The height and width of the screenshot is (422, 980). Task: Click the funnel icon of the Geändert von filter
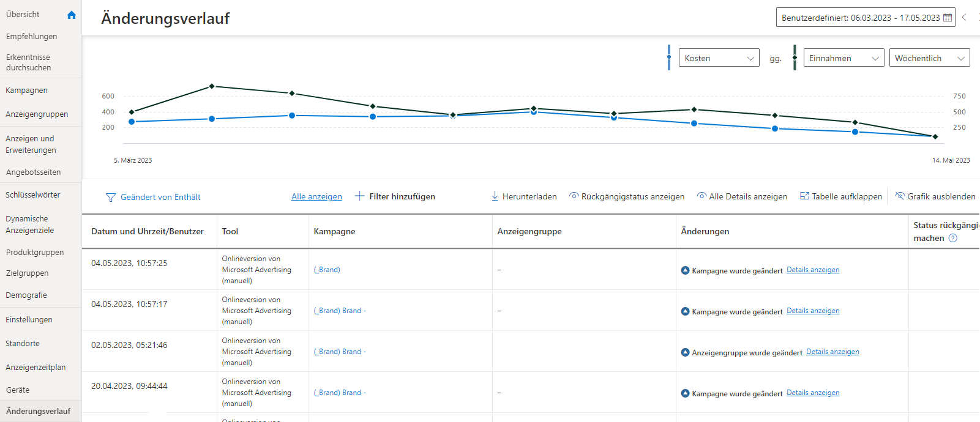click(x=111, y=198)
